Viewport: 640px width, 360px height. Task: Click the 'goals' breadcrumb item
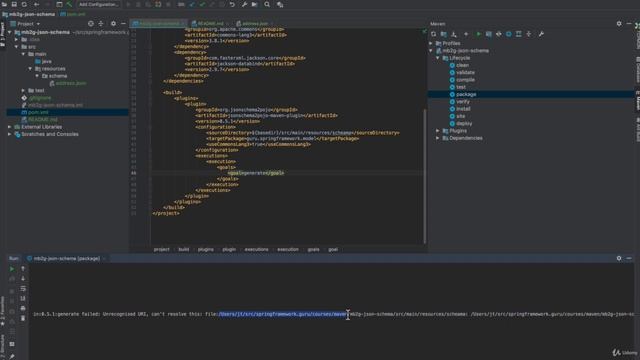pos(313,249)
